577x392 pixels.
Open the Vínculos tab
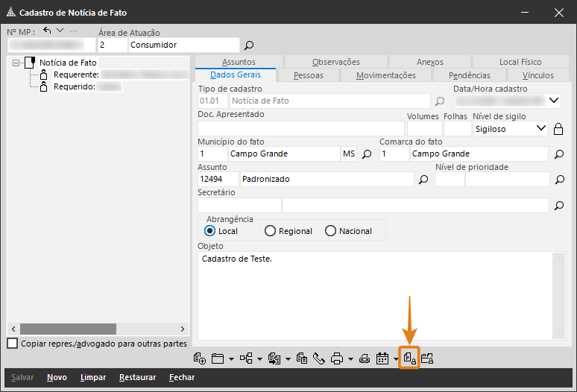[x=538, y=75]
